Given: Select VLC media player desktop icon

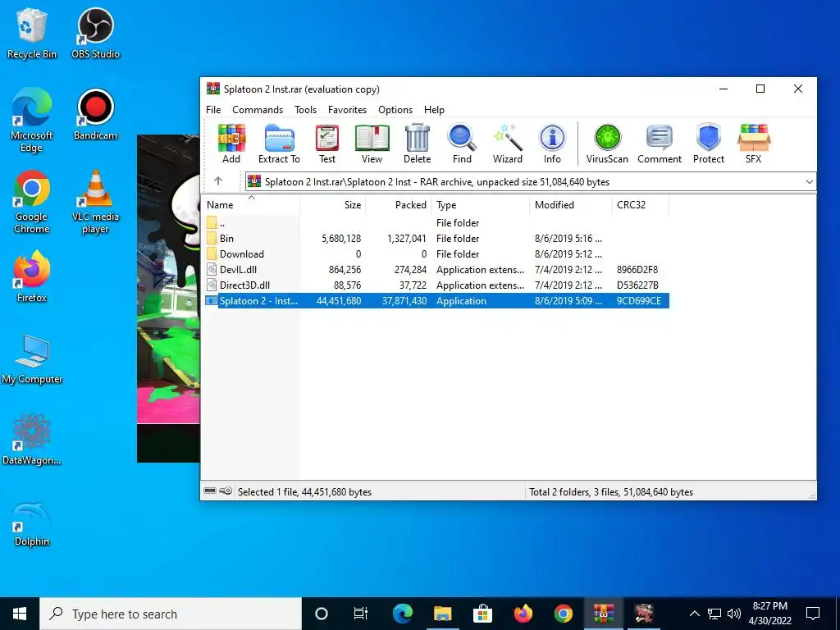Looking at the screenshot, I should tap(95, 202).
